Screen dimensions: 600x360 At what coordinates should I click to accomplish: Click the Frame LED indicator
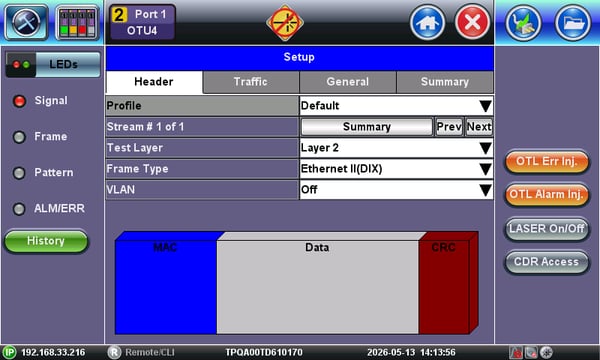[19, 137]
